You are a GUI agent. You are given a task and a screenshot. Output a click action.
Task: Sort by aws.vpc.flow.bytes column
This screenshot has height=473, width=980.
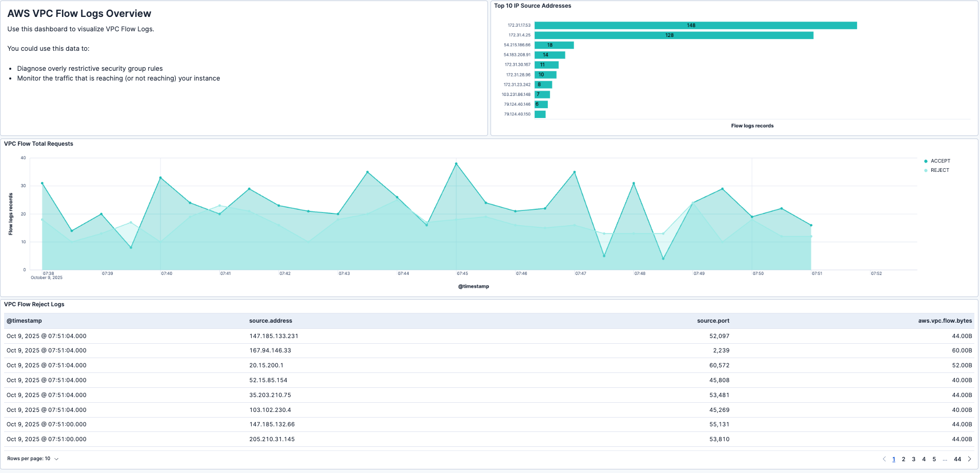point(945,320)
